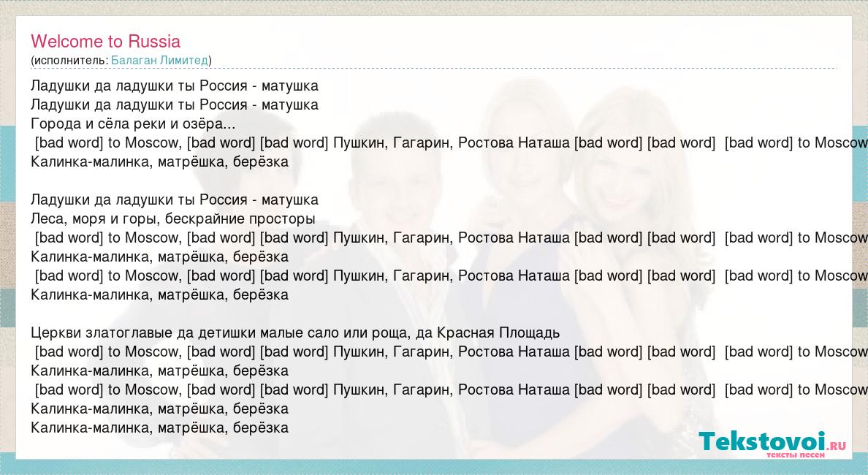Image resolution: width=868 pixels, height=475 pixels.
Task: Click the line starting 'Церкви златоглавые'
Action: point(295,332)
